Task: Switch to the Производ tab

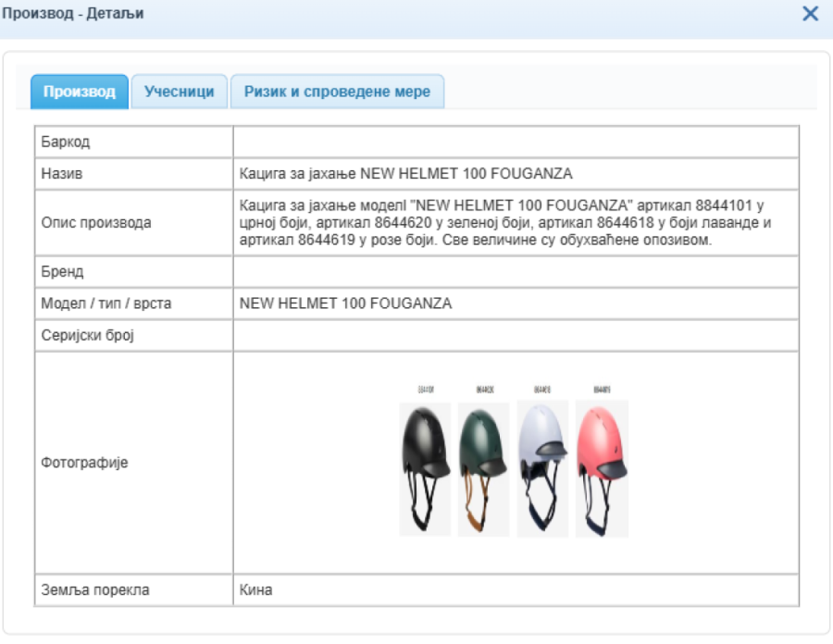Action: (80, 92)
